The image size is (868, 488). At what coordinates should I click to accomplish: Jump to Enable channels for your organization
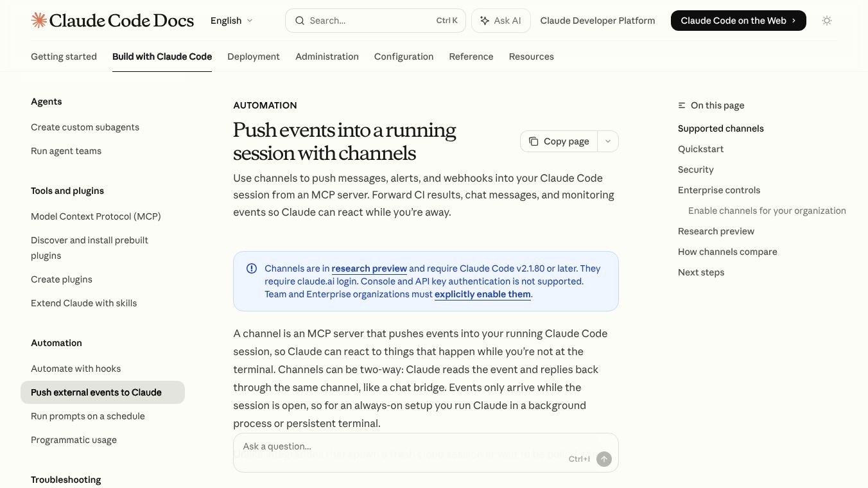tap(767, 211)
